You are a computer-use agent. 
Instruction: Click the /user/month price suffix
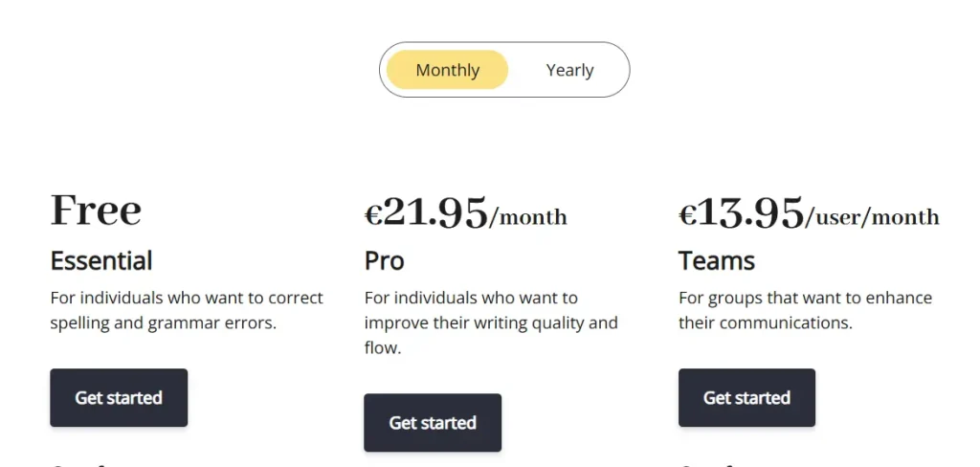[x=872, y=218]
